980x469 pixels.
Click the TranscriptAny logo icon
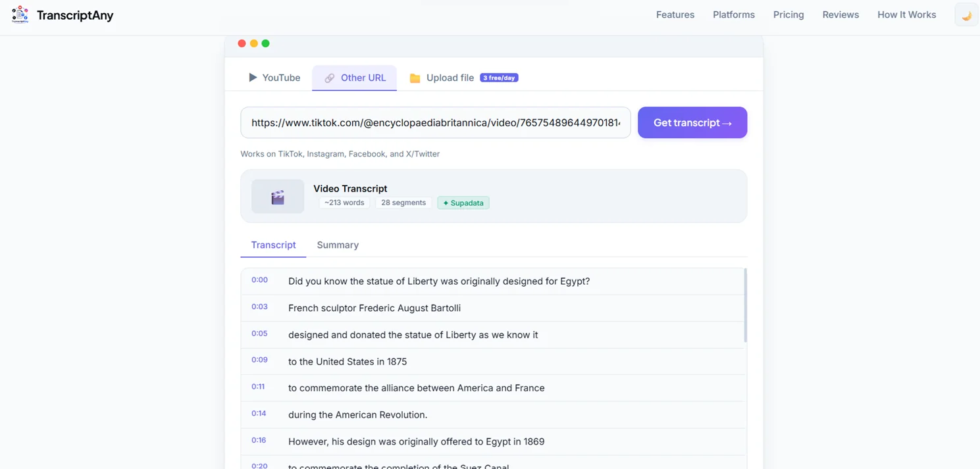point(20,14)
